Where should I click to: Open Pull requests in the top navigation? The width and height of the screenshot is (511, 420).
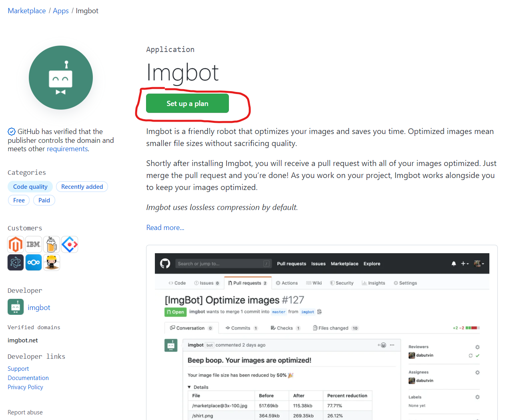click(291, 264)
